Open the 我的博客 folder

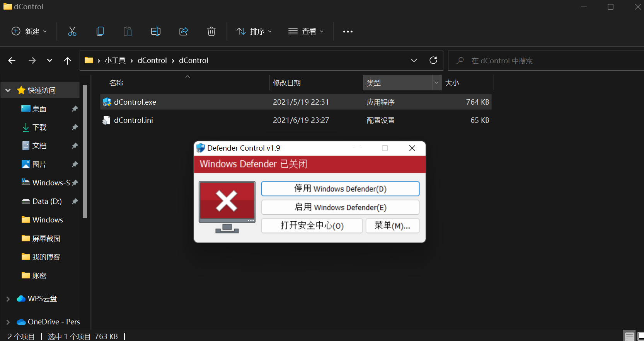pos(46,257)
